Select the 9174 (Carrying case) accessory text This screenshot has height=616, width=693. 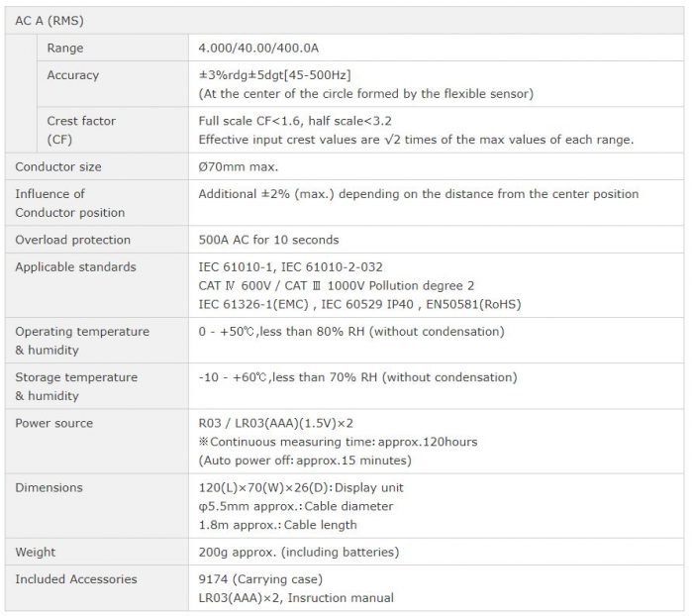tap(260, 579)
